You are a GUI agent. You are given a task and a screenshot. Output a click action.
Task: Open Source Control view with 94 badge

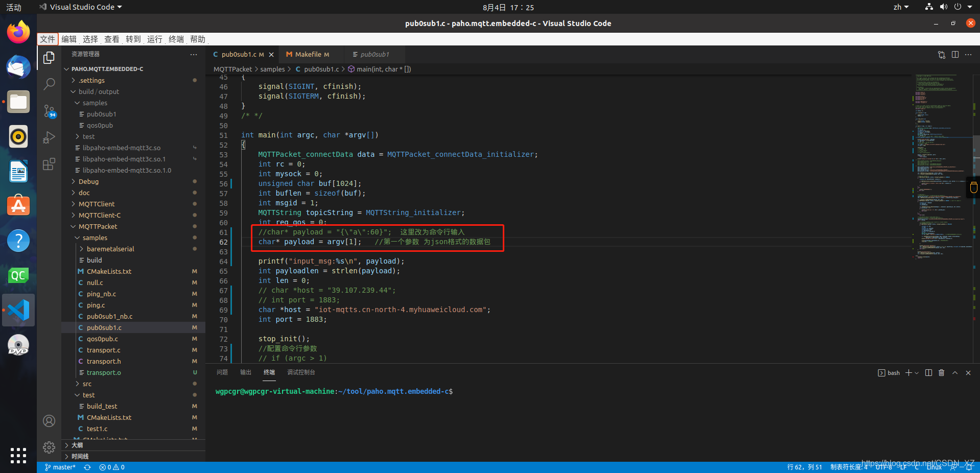point(49,111)
